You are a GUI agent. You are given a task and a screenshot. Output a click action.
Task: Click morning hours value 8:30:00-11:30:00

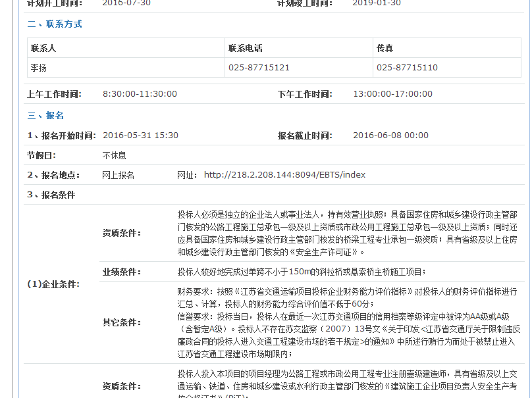point(140,94)
